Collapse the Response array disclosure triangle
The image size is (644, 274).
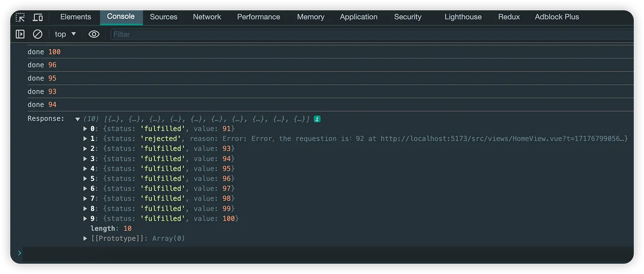(78, 119)
